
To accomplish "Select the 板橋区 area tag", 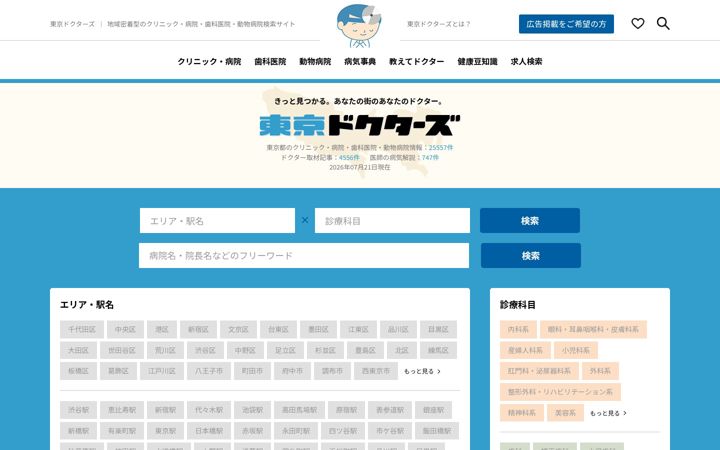I will (x=79, y=371).
